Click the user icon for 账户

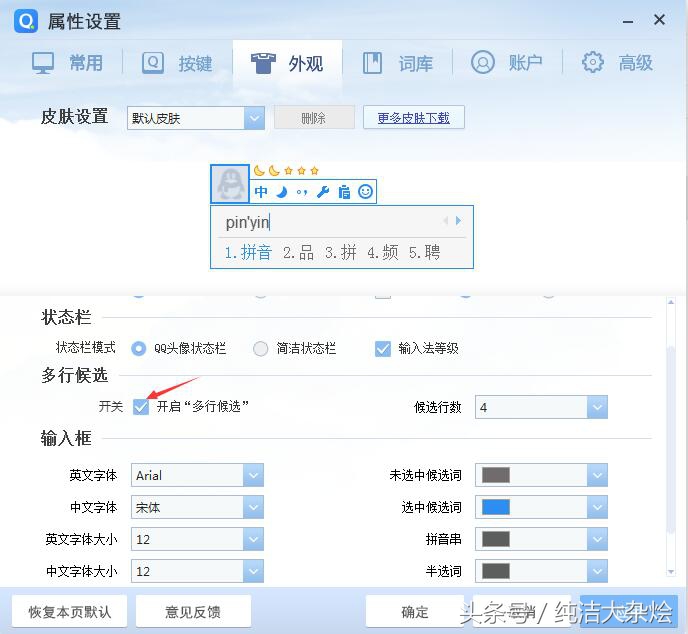pyautogui.click(x=483, y=62)
